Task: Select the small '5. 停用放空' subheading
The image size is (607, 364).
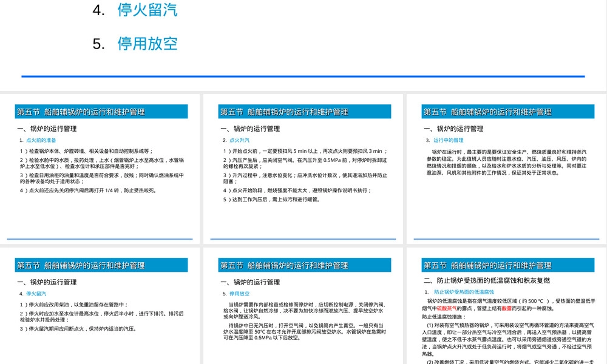Action: point(236,294)
